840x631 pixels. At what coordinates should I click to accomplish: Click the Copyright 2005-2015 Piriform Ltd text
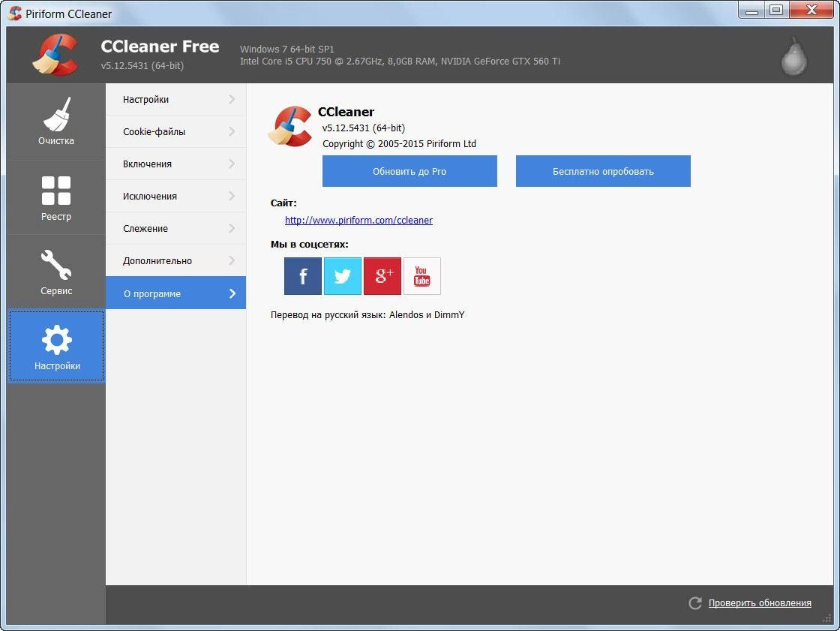click(x=399, y=143)
